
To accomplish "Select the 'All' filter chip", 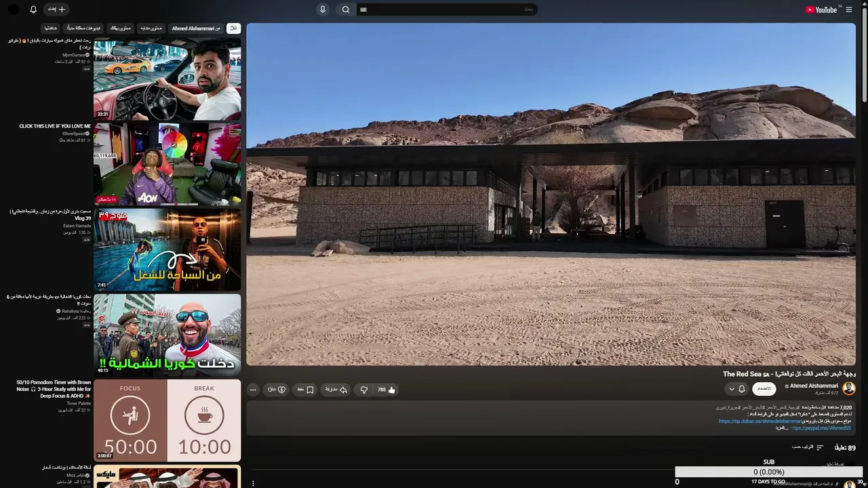I will (x=234, y=28).
